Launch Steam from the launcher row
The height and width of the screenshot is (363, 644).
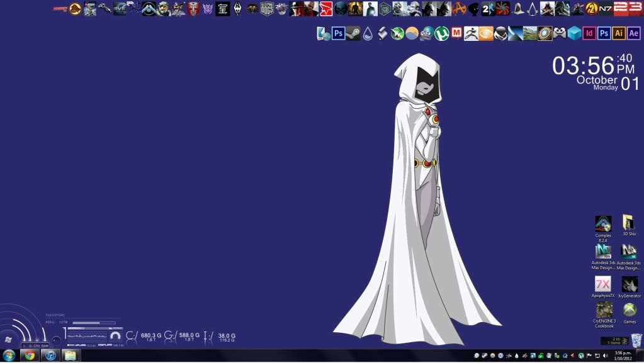point(353,33)
